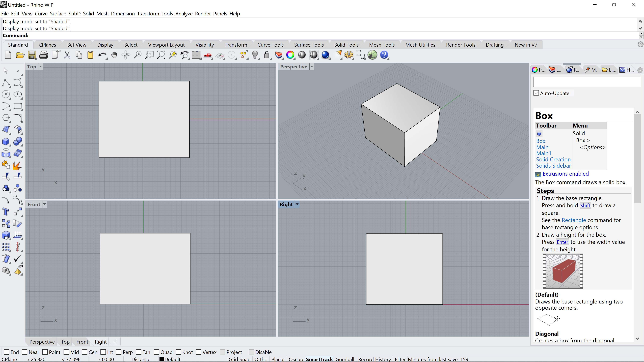Open the Surface Tools tab
Screen dimensions: 644x362
[x=309, y=45]
